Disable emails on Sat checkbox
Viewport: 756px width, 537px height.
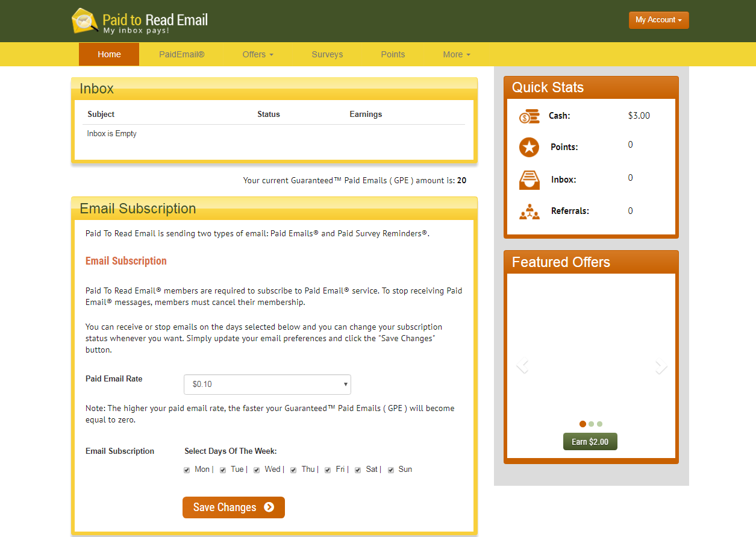point(358,470)
